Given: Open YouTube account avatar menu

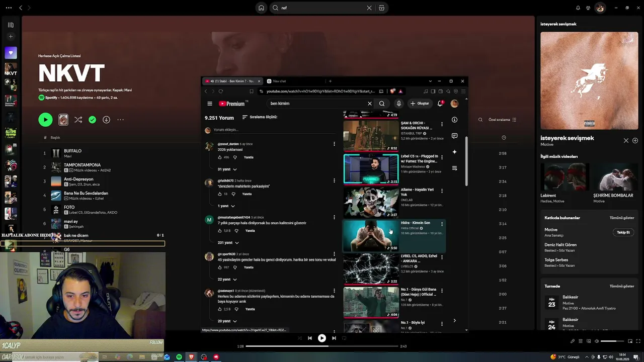Looking at the screenshot, I should click(x=454, y=104).
